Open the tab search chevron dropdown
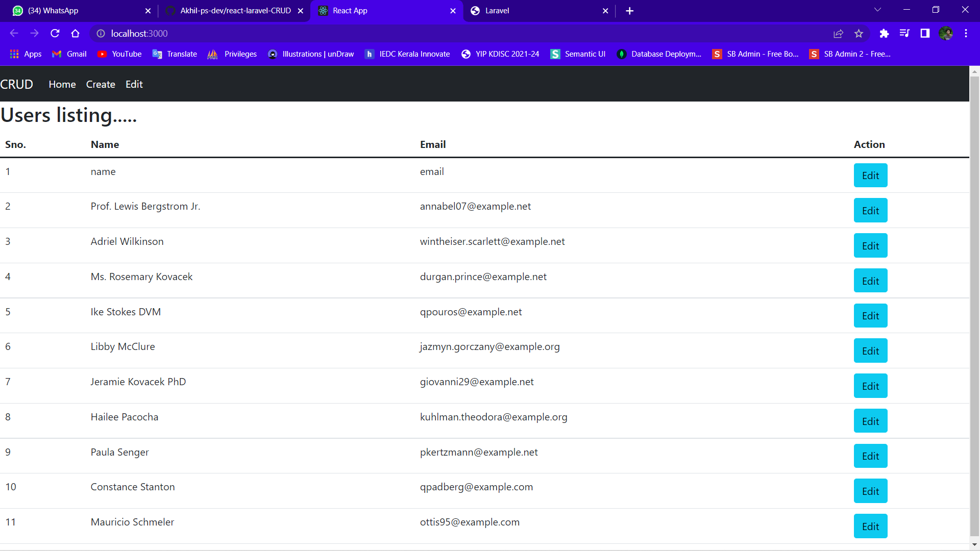The image size is (980, 551). pos(878,10)
